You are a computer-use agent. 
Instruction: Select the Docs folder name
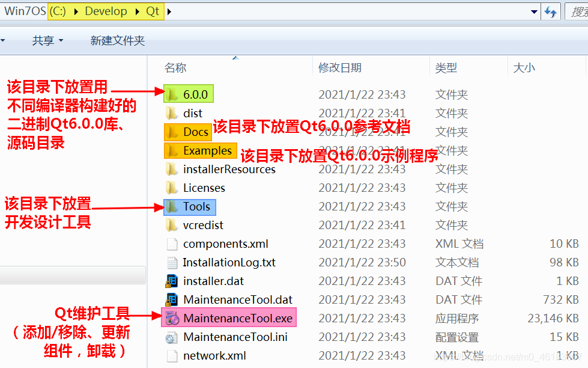[x=196, y=132]
